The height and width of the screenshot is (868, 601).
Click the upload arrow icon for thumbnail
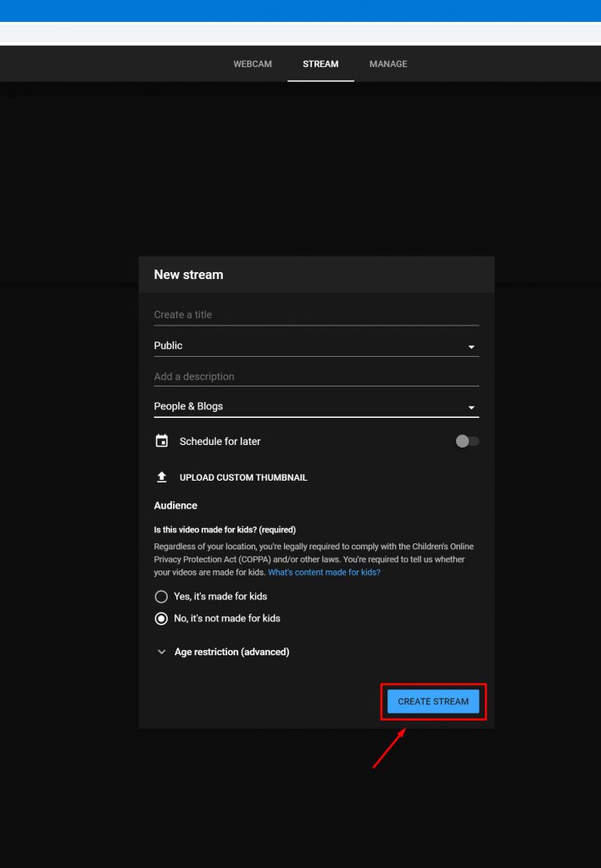(x=162, y=477)
